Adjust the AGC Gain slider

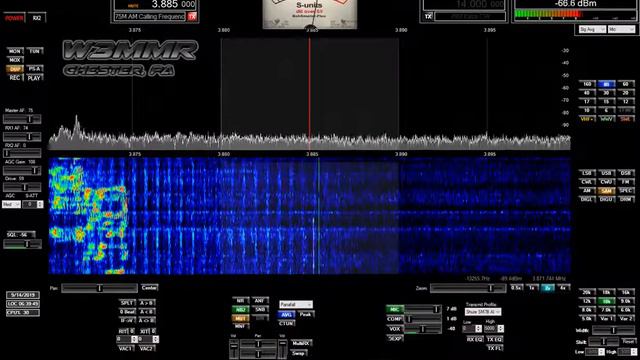[x=22, y=171]
